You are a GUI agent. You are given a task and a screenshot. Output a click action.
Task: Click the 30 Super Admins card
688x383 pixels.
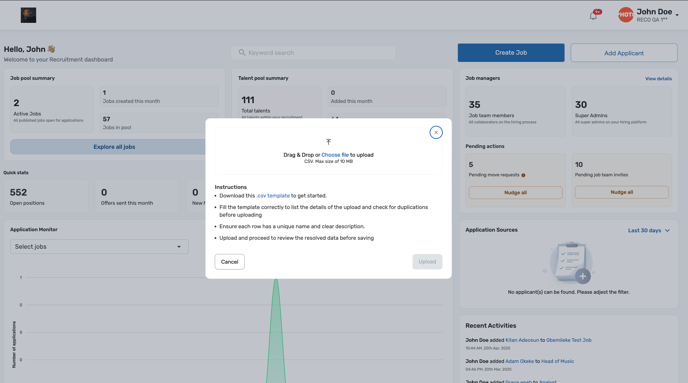tap(621, 111)
